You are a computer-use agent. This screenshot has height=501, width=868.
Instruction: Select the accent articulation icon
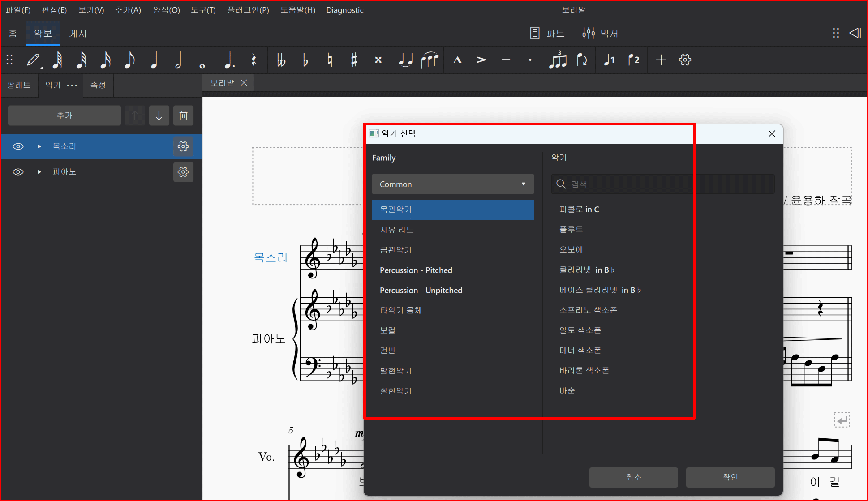pyautogui.click(x=481, y=60)
